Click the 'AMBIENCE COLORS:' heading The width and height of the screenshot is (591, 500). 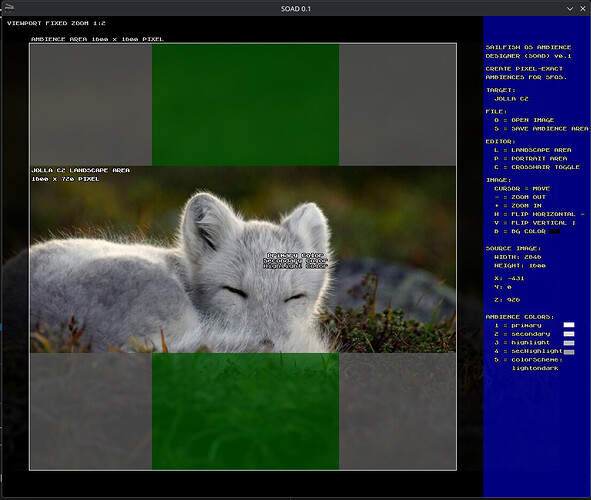pos(520,317)
